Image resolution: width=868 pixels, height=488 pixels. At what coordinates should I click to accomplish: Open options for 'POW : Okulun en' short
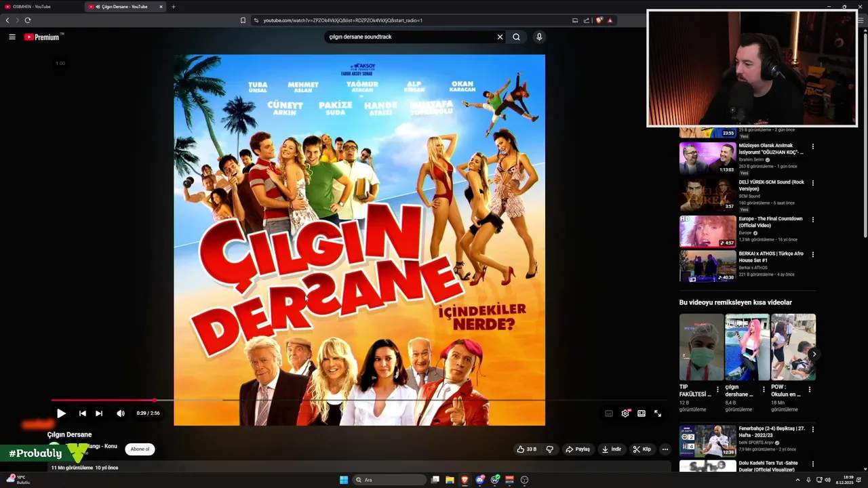[x=809, y=390]
